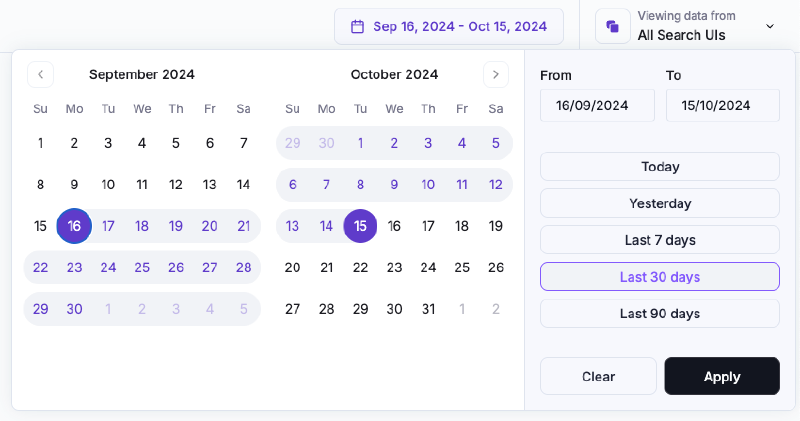Click the previous month arrow icon
Screen dimensions: 800x421
click(x=40, y=75)
